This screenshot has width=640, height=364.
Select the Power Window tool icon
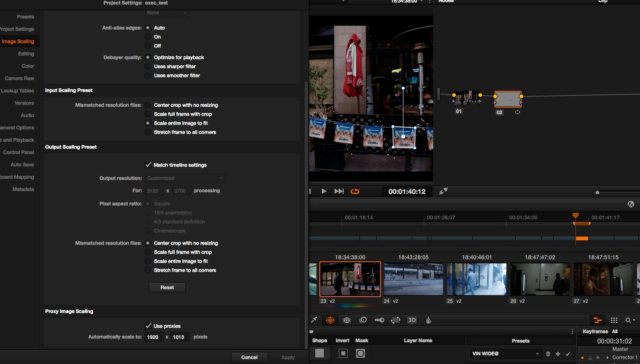(x=330, y=320)
